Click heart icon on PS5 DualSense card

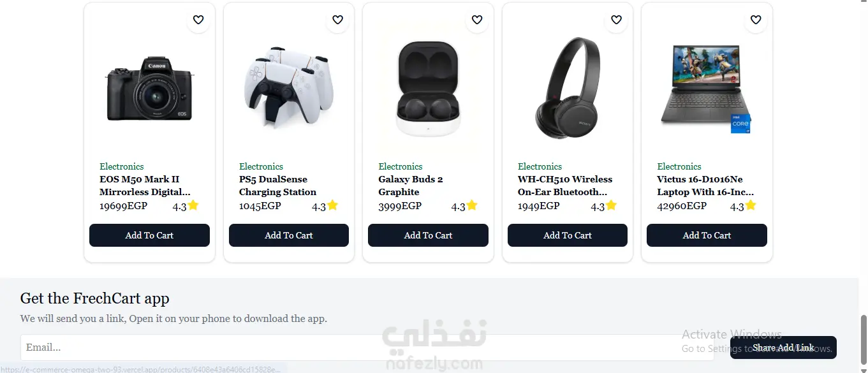pyautogui.click(x=337, y=20)
